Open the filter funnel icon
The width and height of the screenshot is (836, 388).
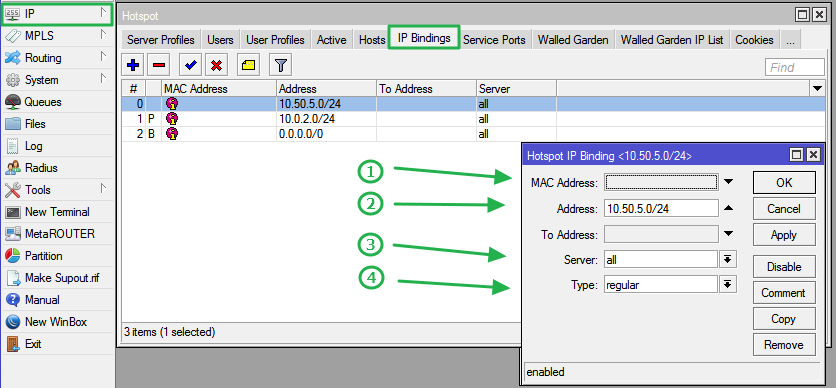(x=281, y=66)
